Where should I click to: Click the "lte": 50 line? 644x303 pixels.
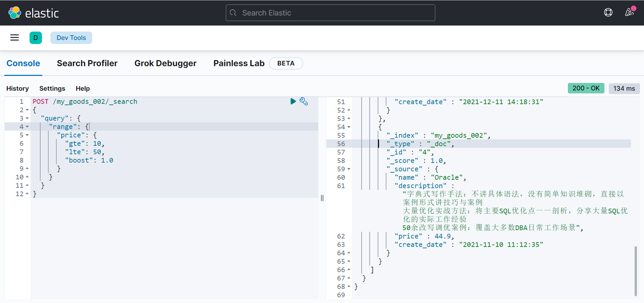coord(85,152)
